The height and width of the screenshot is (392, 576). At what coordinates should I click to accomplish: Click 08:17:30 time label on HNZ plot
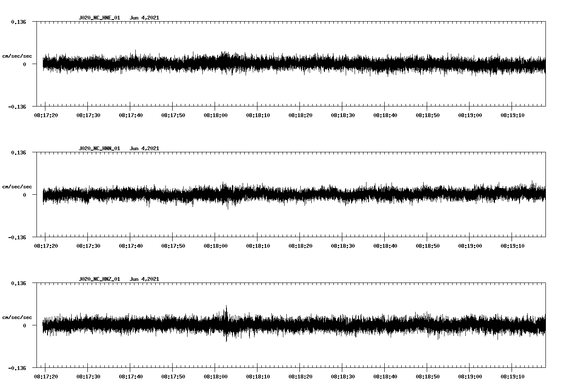point(88,376)
